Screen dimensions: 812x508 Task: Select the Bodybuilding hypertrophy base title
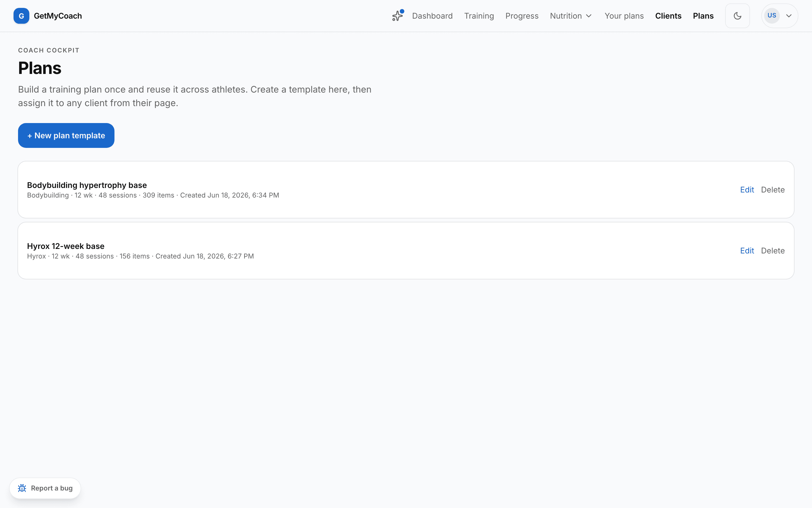87,185
